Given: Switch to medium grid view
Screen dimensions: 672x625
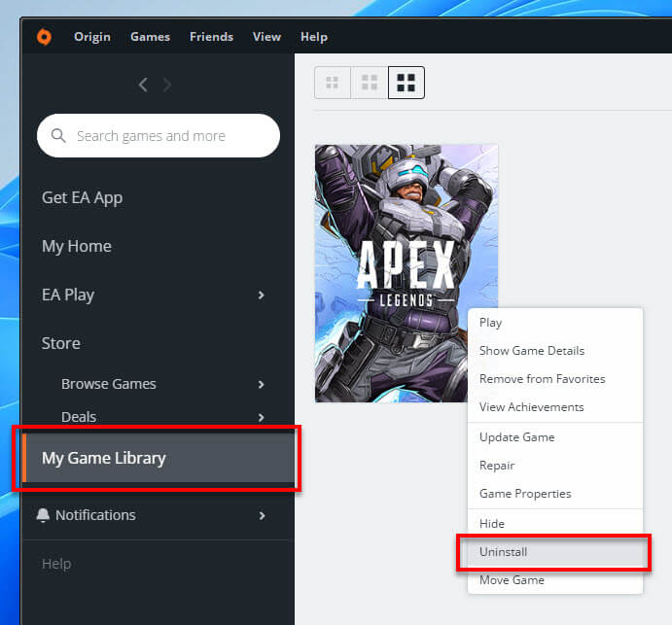Looking at the screenshot, I should point(370,83).
